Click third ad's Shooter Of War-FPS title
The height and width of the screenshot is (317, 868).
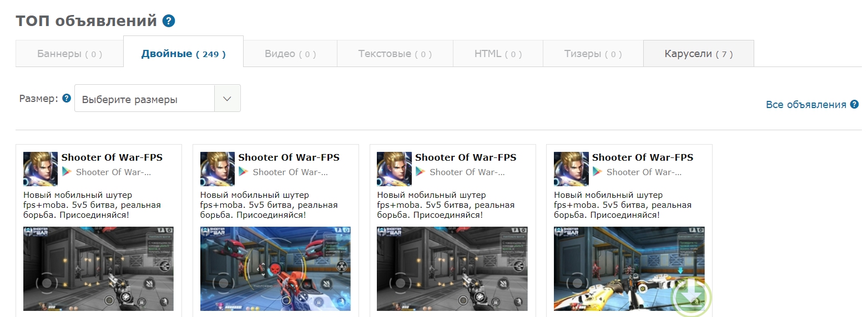(466, 157)
